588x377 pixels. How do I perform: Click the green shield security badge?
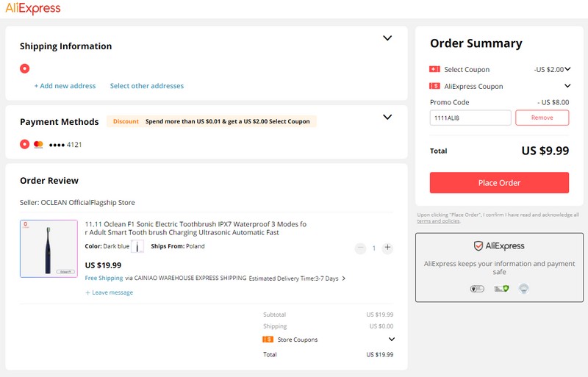pyautogui.click(x=501, y=289)
